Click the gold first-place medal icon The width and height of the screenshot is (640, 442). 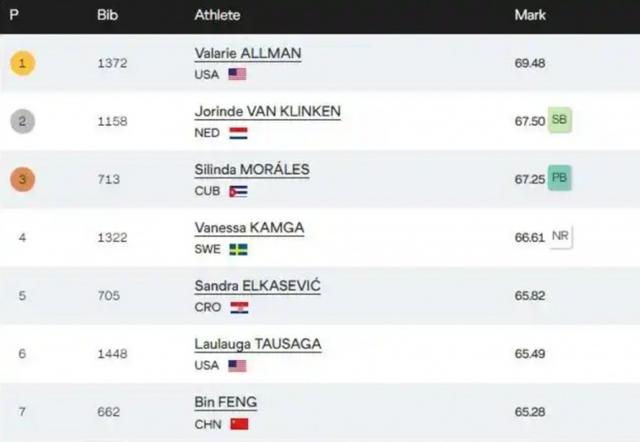22,63
